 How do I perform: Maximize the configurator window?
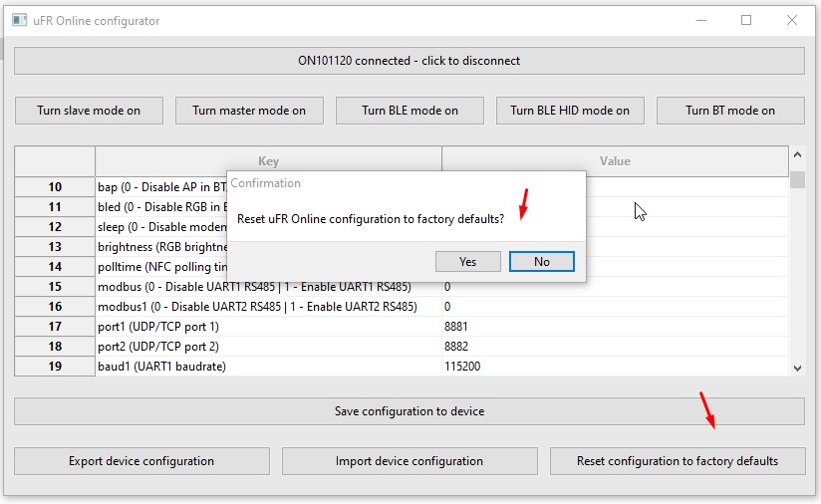(746, 20)
